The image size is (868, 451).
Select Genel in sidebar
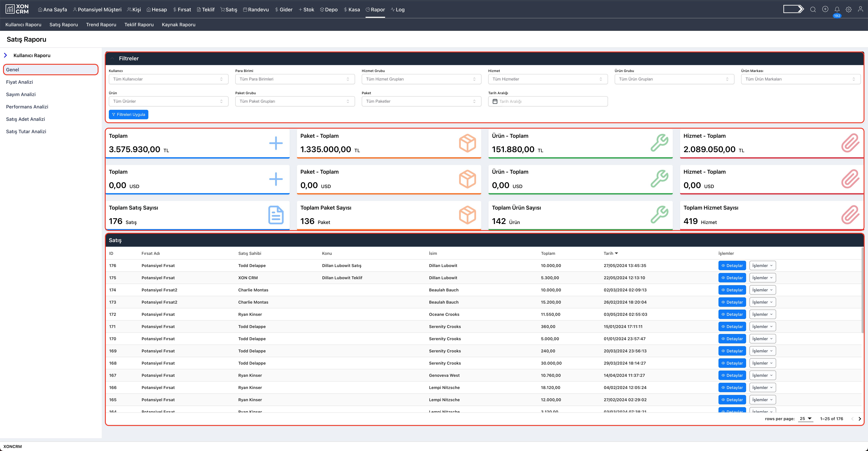(51, 70)
